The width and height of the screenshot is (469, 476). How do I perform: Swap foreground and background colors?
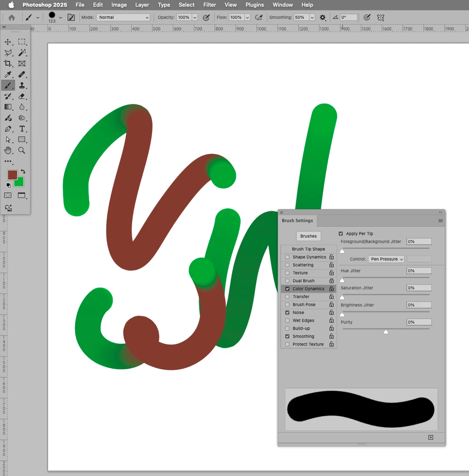pyautogui.click(x=23, y=172)
